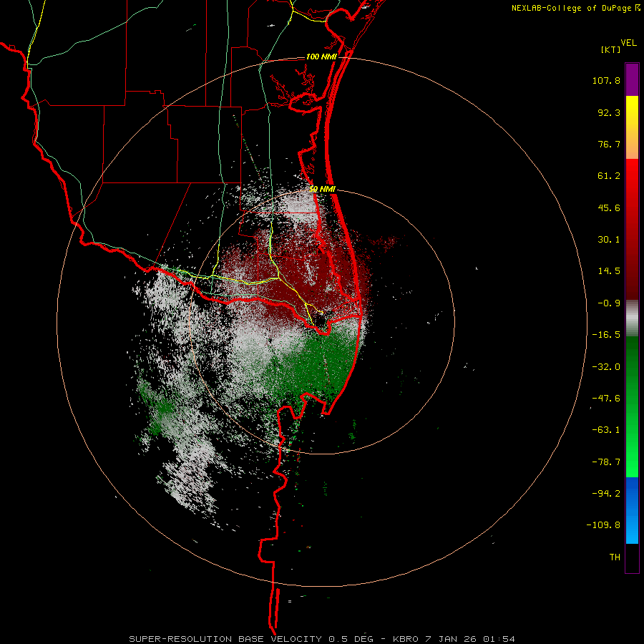Viewport: 644px width, 644px height.
Task: Click the 30.1 velocity scale value
Action: click(x=609, y=240)
